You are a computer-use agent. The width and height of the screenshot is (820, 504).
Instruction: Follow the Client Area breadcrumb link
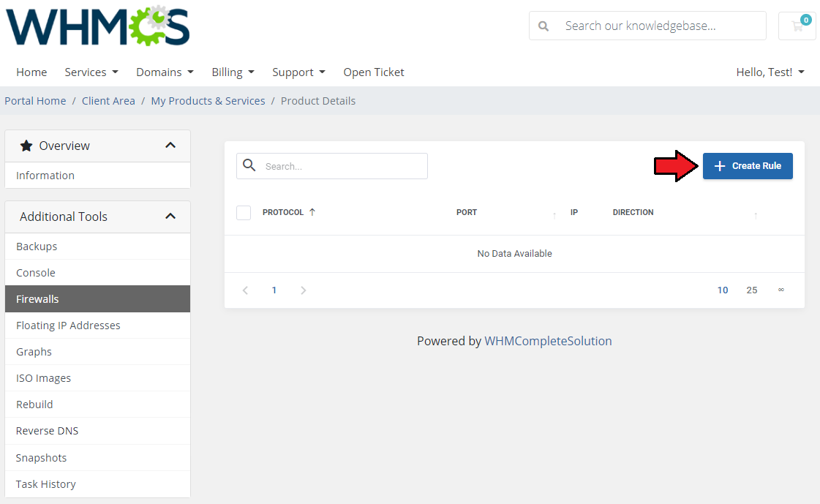pos(108,101)
